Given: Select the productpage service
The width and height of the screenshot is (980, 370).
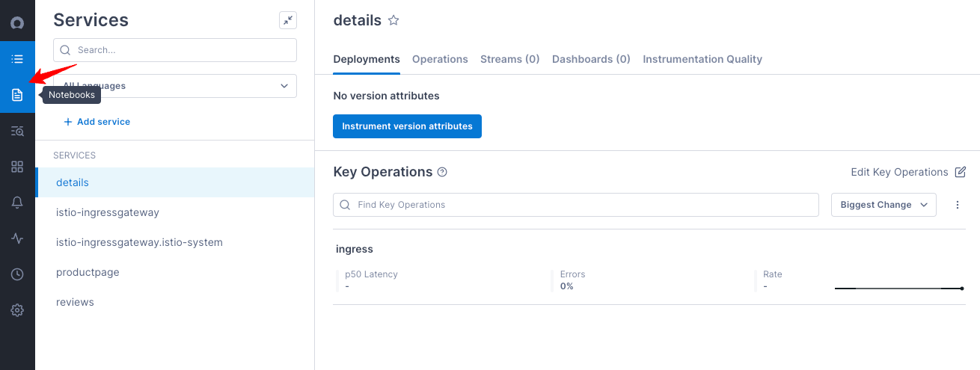Looking at the screenshot, I should [88, 272].
